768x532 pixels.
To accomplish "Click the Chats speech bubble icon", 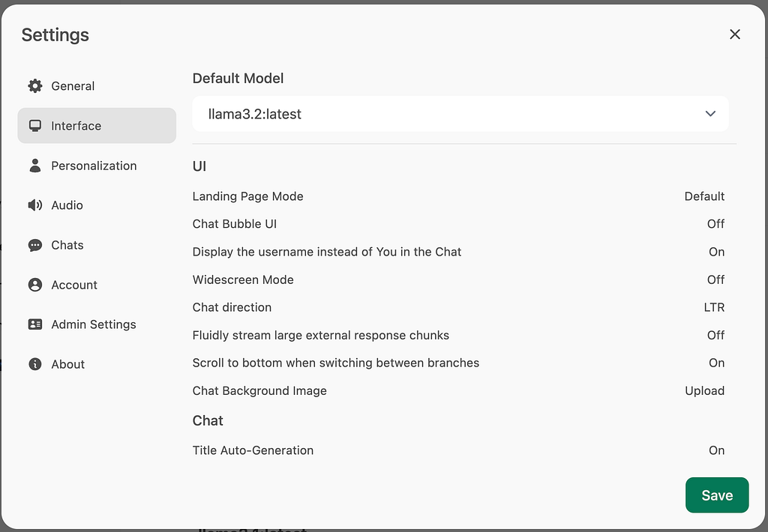I will [34, 245].
